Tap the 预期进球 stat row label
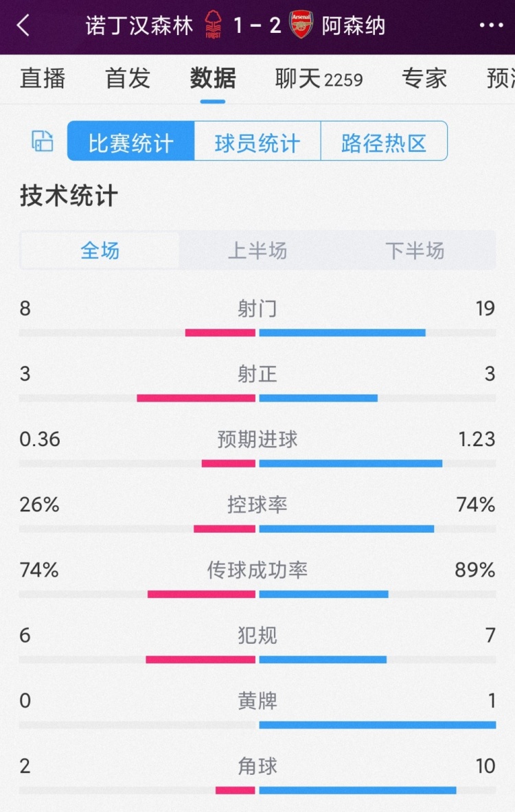Screen dimensions: 515x812 pos(257,439)
